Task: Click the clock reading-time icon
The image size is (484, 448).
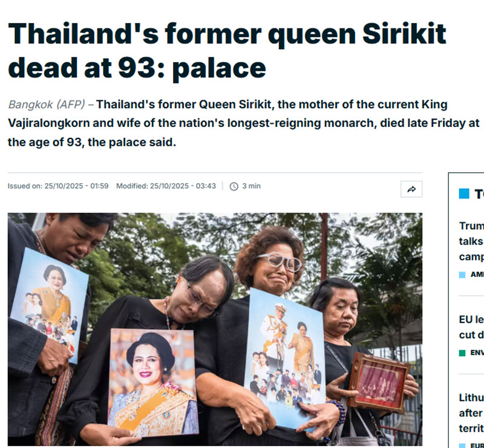Action: [234, 186]
